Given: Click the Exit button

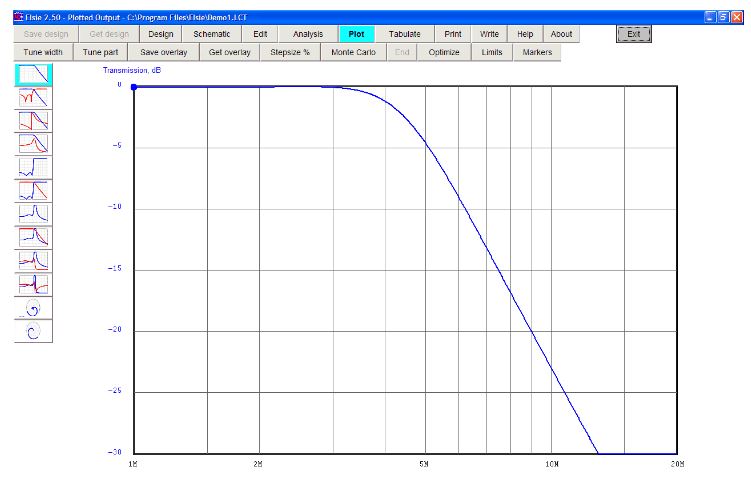Looking at the screenshot, I should pyautogui.click(x=632, y=34).
